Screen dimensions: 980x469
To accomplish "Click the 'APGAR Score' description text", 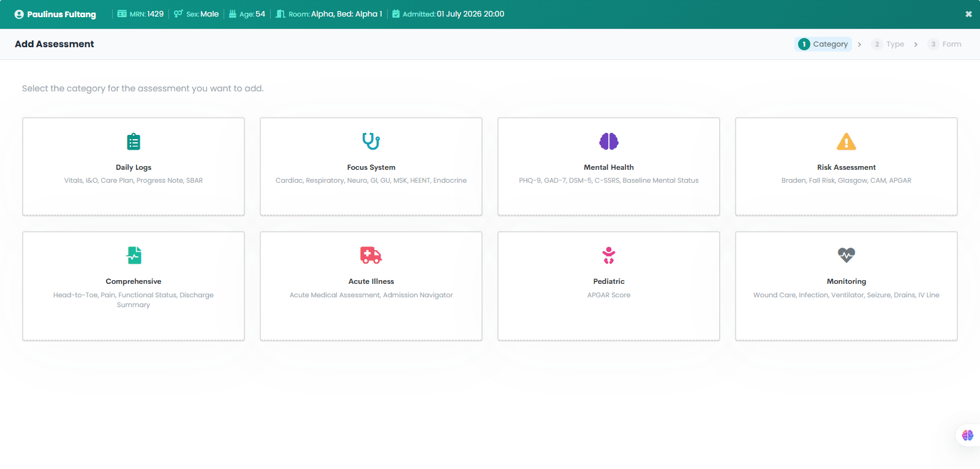I will [609, 295].
